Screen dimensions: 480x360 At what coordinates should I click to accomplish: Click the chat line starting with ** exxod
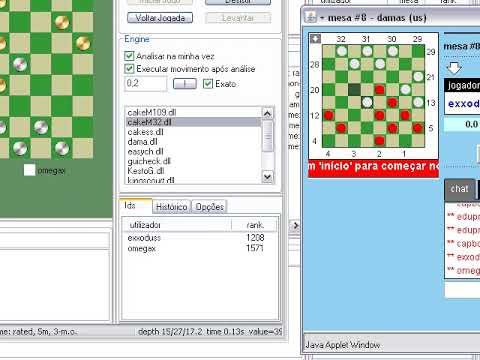[463, 257]
